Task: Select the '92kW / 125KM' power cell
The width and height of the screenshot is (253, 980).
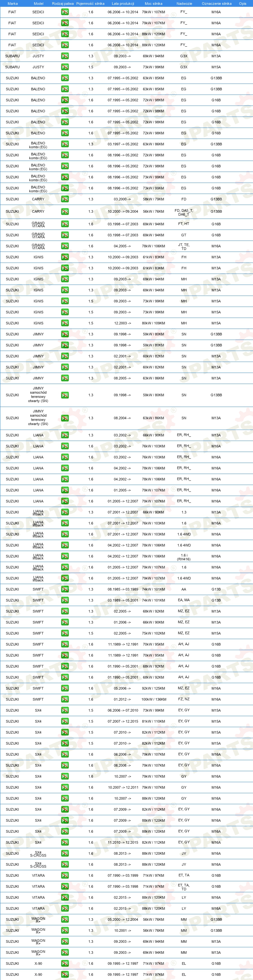Action: (153, 688)
